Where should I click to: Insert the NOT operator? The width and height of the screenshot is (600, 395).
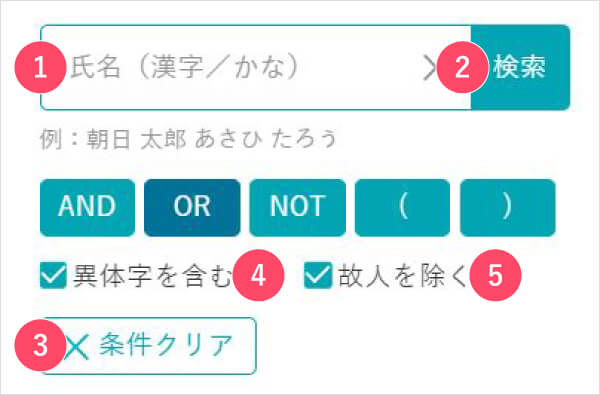click(298, 207)
